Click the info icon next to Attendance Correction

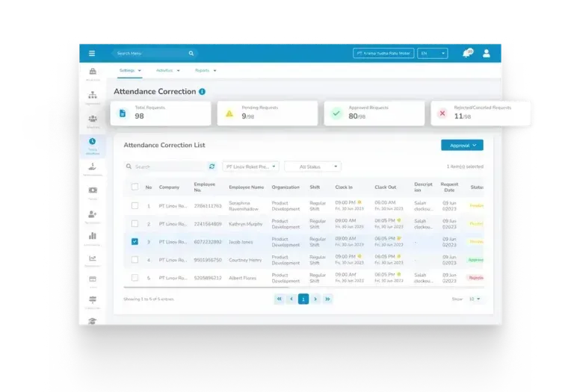click(203, 92)
